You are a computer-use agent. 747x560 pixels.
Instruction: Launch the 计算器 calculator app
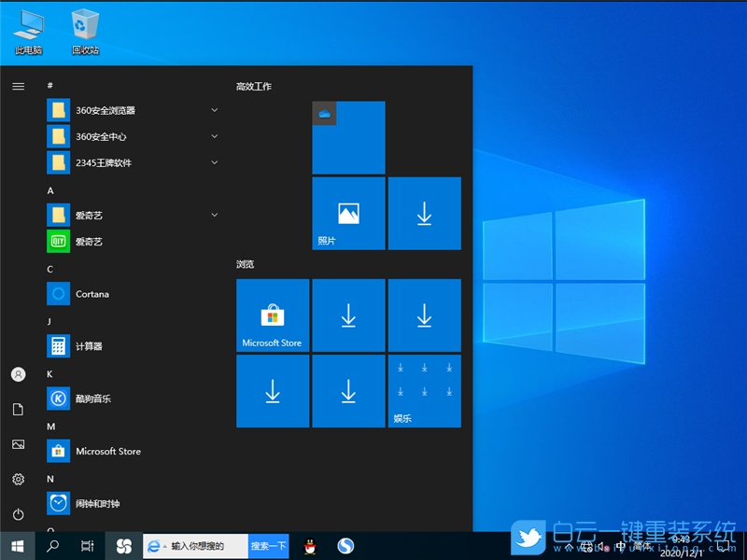click(93, 346)
